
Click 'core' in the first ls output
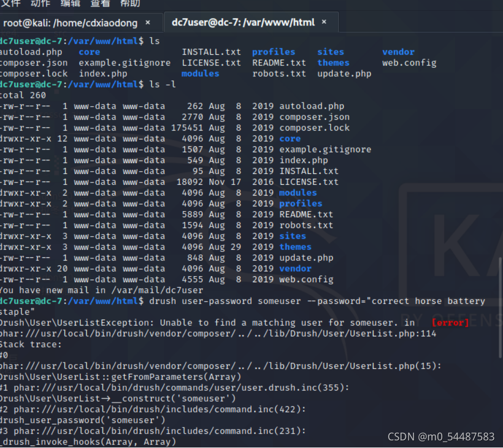(89, 52)
